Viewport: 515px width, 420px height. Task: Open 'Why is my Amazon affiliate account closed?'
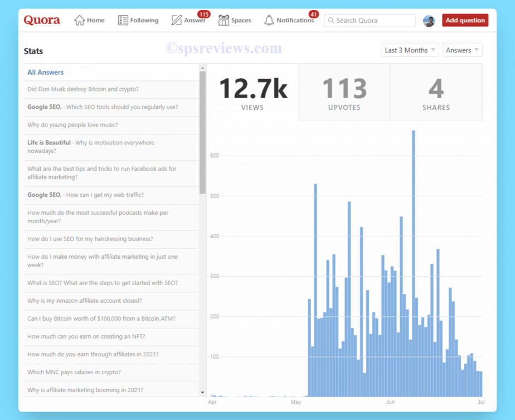pyautogui.click(x=111, y=301)
